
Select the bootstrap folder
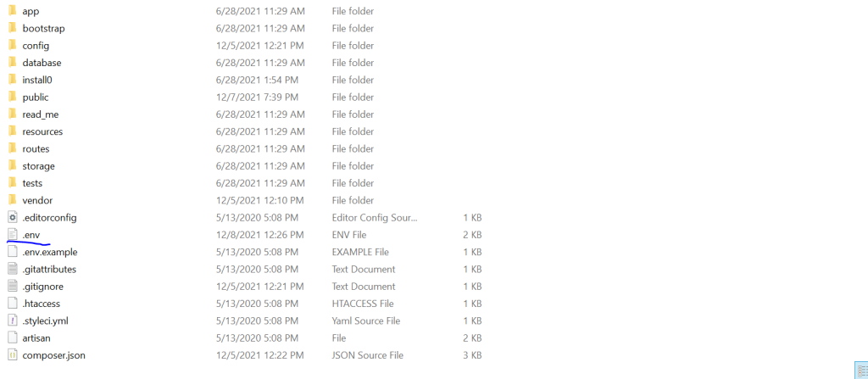click(x=44, y=28)
